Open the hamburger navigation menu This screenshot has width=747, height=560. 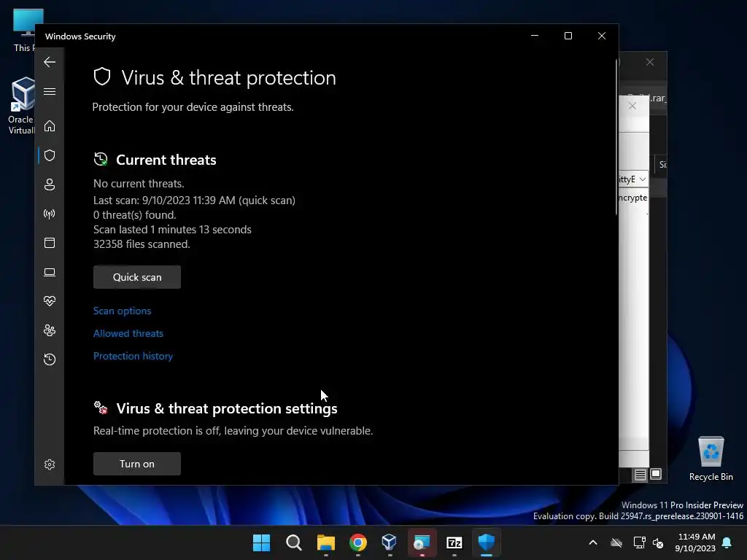coord(50,91)
